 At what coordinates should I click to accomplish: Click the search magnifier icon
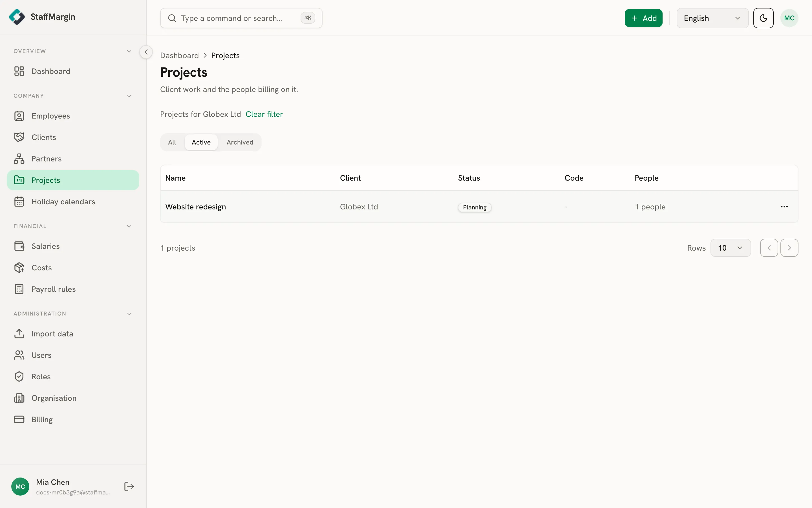pos(172,18)
